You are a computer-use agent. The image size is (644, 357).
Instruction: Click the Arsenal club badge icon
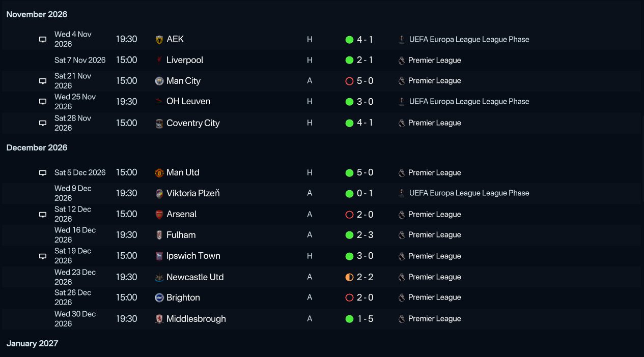tap(159, 214)
